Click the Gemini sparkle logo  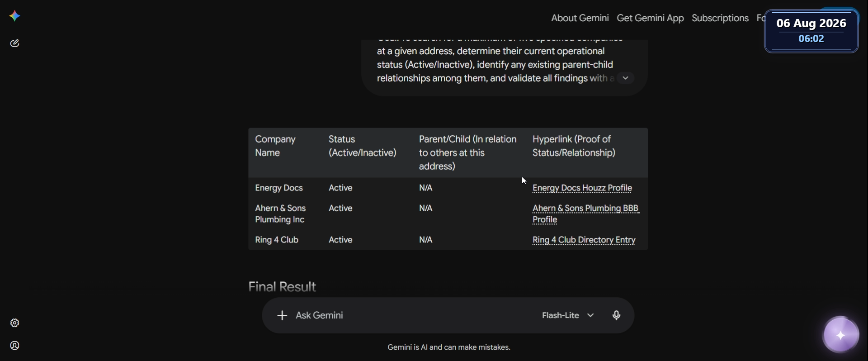tap(14, 16)
